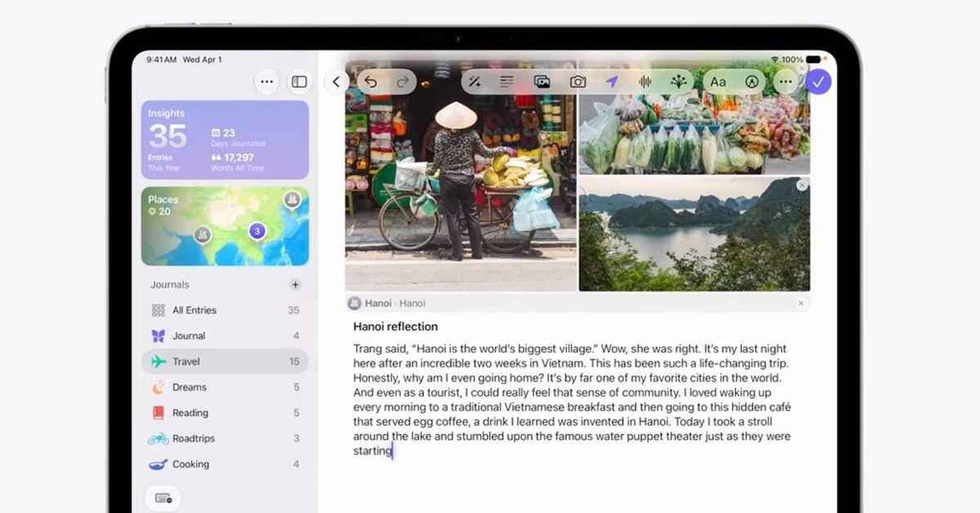The width and height of the screenshot is (980, 513).
Task: Tap the 9:41 AM time in the status bar
Action: point(162,60)
